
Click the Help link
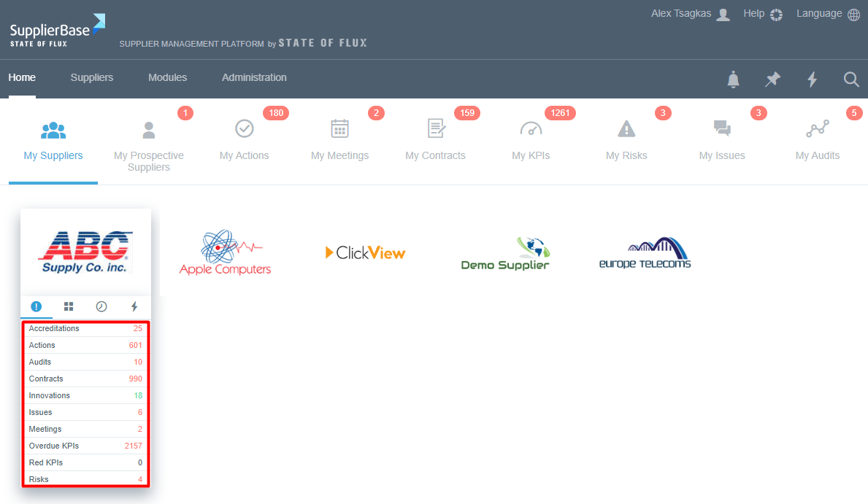click(762, 14)
